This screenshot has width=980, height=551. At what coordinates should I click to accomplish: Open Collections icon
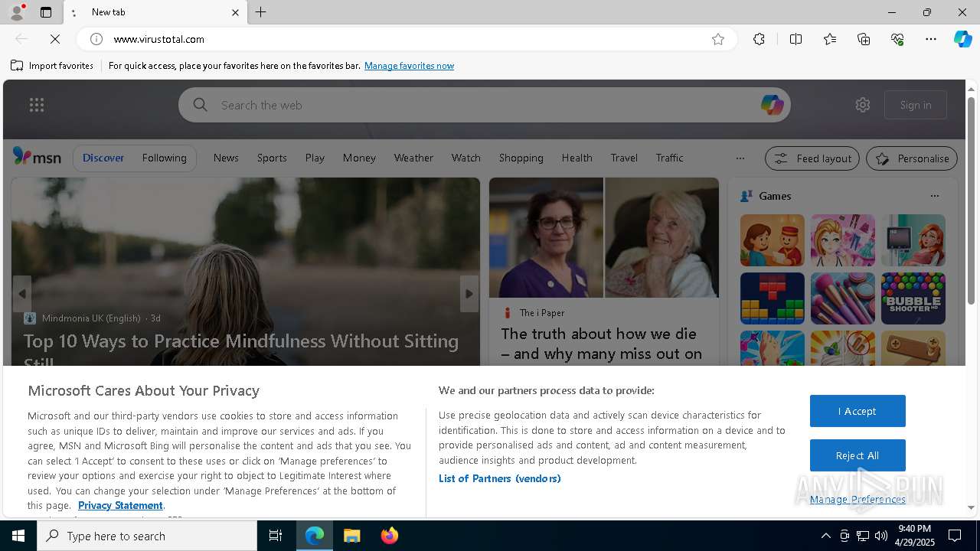point(864,39)
